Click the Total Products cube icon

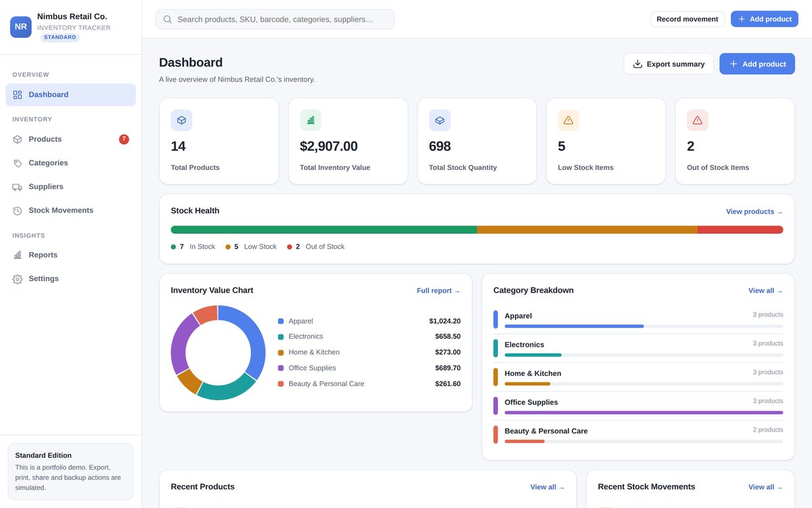coord(181,120)
